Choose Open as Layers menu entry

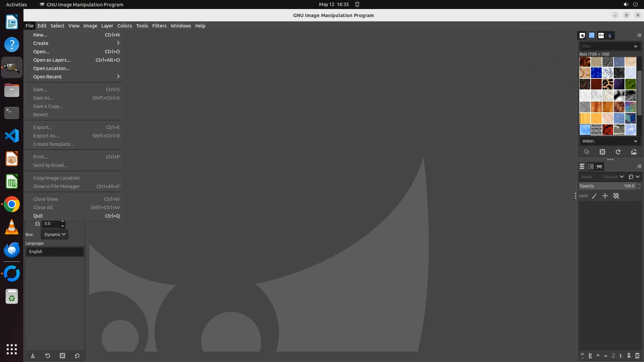pyautogui.click(x=52, y=60)
